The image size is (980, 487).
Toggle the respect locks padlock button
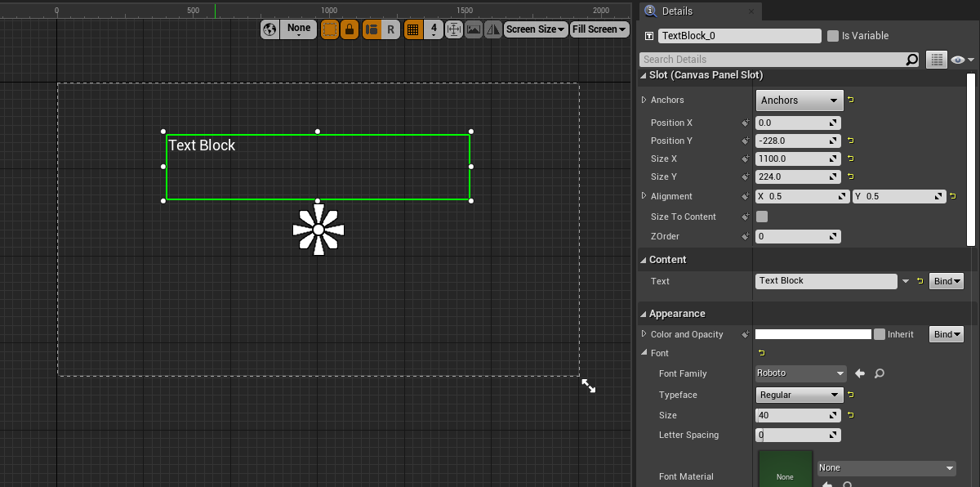[x=350, y=29]
